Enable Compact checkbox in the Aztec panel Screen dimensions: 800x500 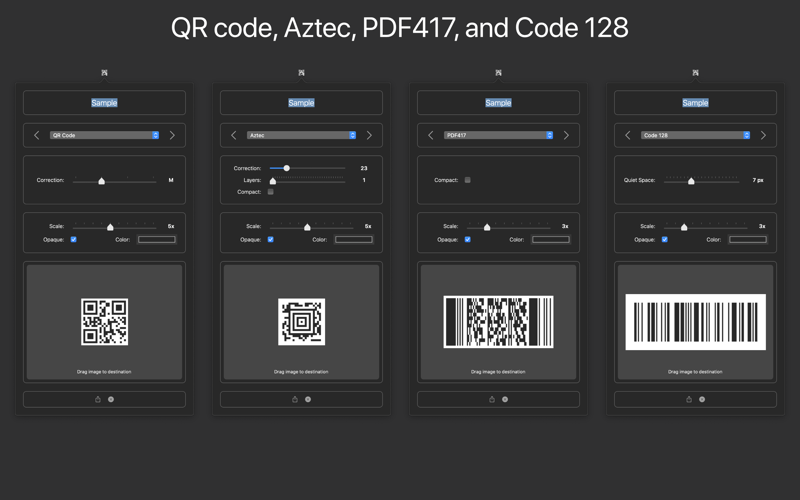[270, 192]
